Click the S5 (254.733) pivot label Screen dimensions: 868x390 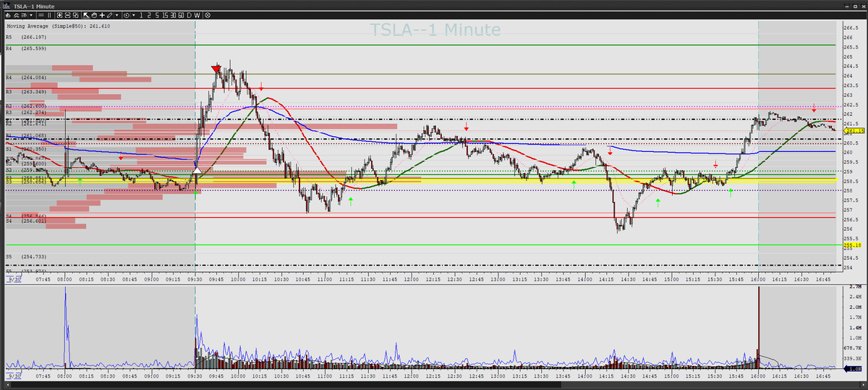point(26,256)
